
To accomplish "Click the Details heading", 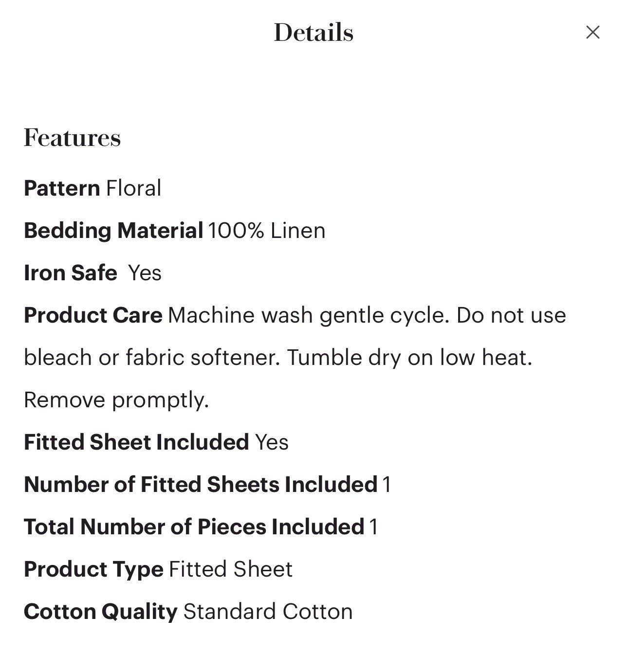I will [x=314, y=33].
